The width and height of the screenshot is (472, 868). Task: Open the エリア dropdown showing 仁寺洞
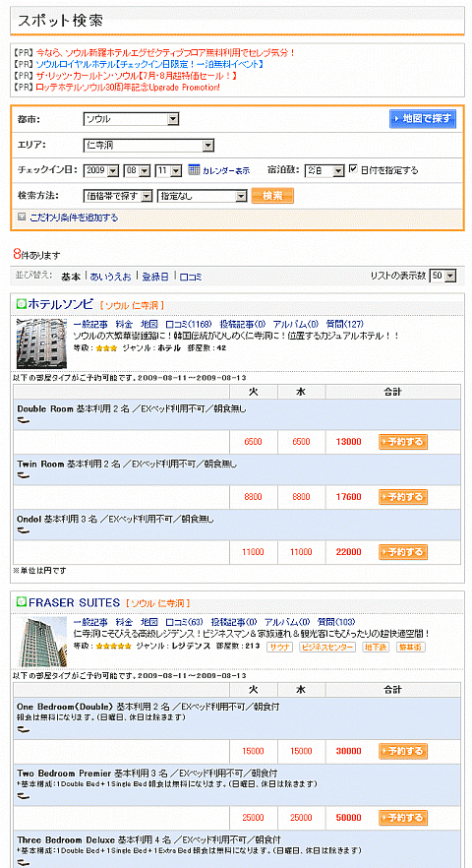pyautogui.click(x=148, y=146)
